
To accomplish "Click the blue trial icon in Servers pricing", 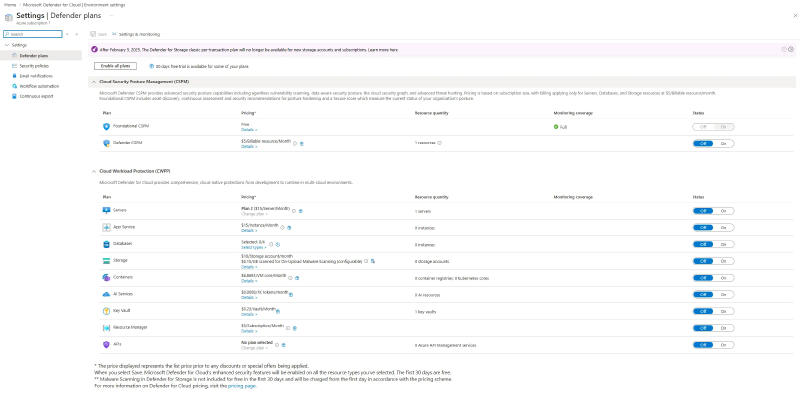I will coord(301,210).
